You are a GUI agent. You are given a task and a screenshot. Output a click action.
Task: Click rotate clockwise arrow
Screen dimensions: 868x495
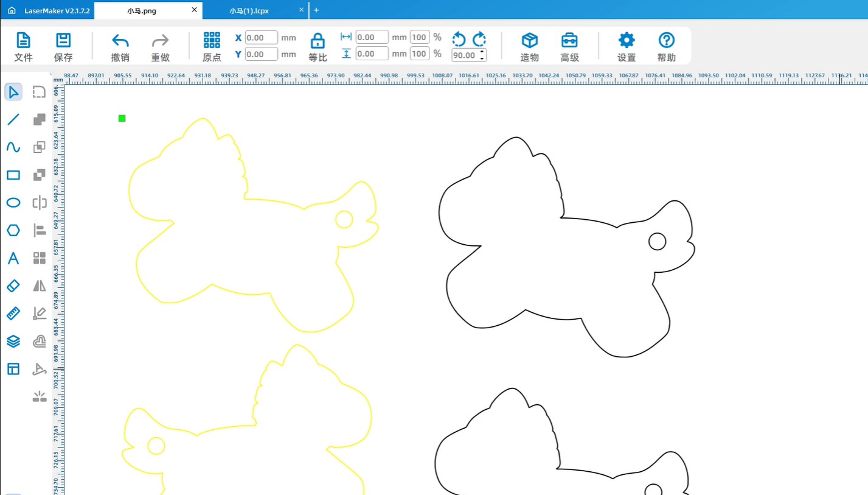(479, 40)
